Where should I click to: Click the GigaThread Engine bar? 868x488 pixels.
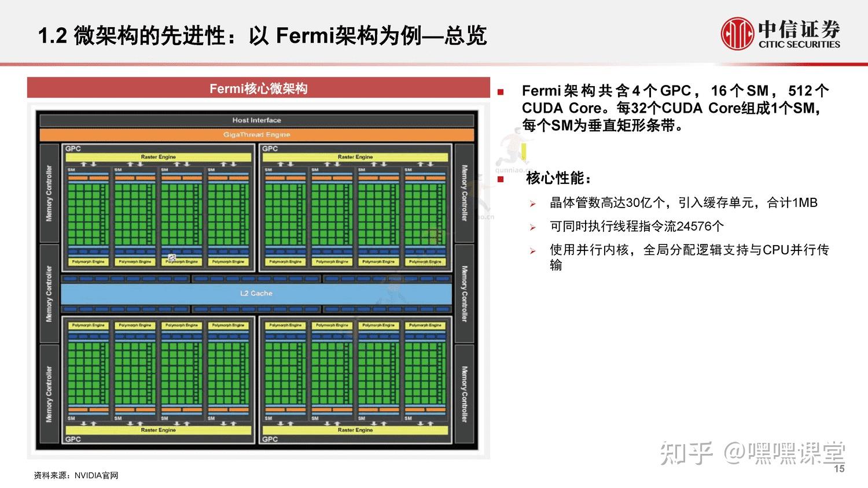coord(256,134)
